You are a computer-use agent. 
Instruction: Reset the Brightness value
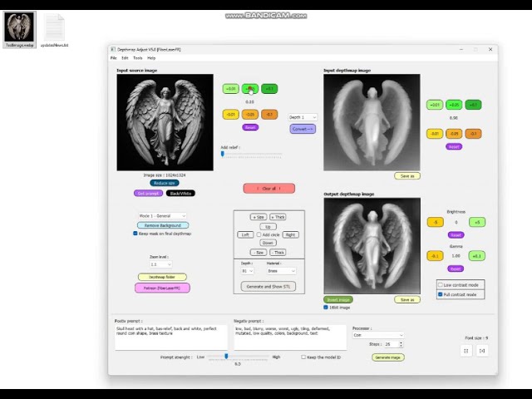456,234
